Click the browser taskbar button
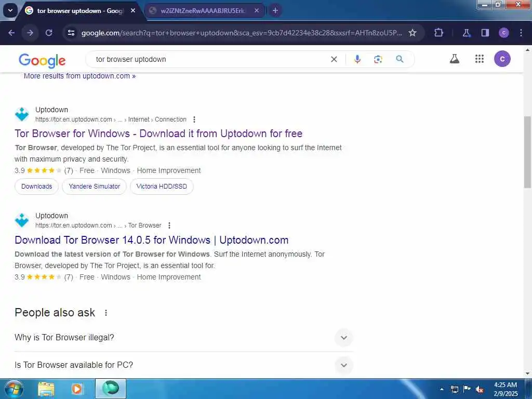532x399 pixels. [111, 389]
